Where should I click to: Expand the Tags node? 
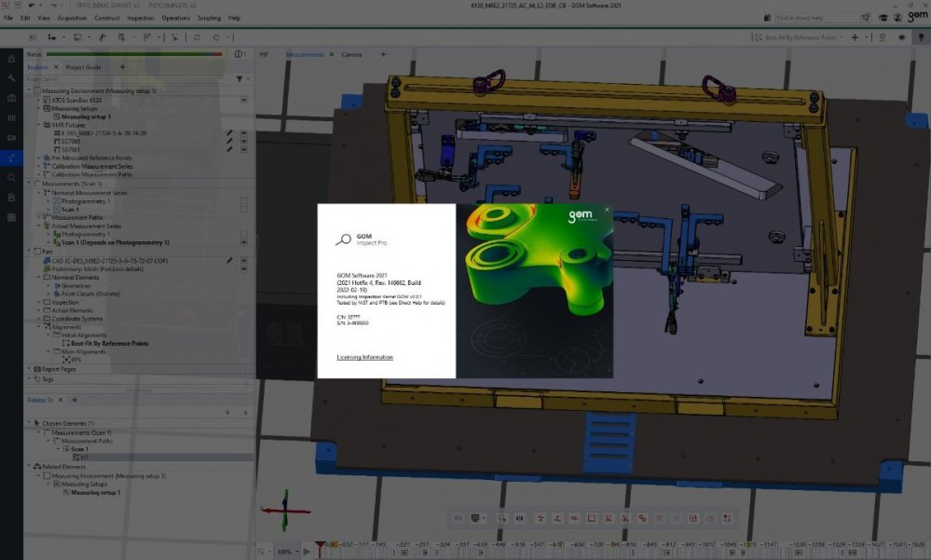tap(29, 379)
